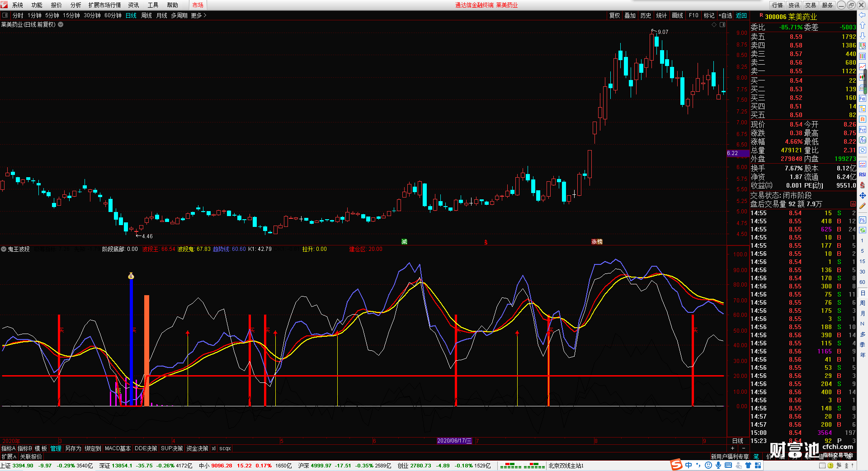Image resolution: width=868 pixels, height=471 pixels.
Task: Click the FS icon in sidebar
Action: tap(862, 220)
